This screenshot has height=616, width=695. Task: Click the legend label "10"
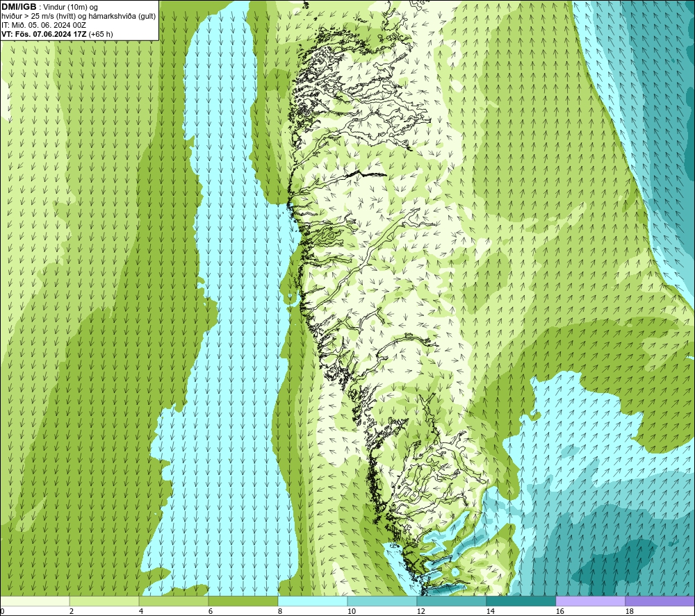pos(352,611)
